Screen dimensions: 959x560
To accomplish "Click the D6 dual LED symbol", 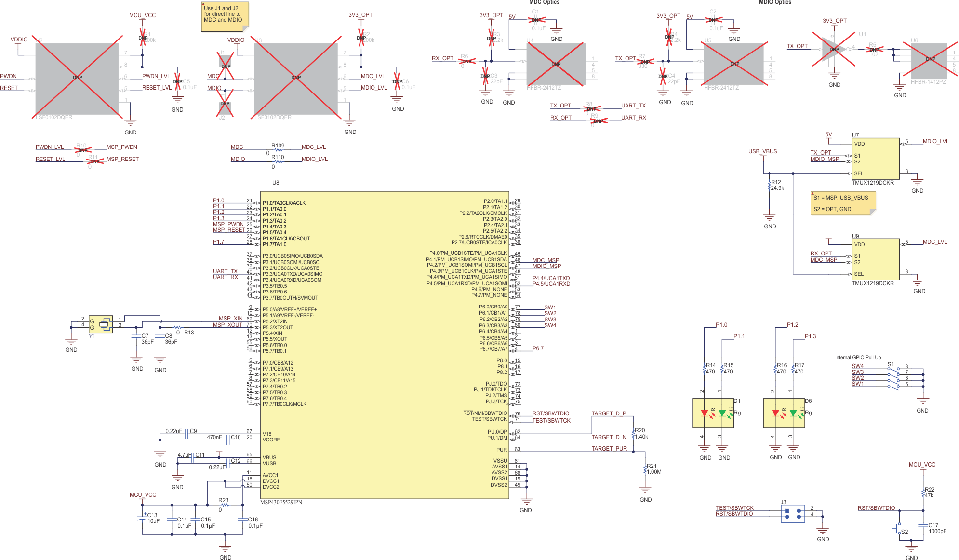I will tap(784, 413).
